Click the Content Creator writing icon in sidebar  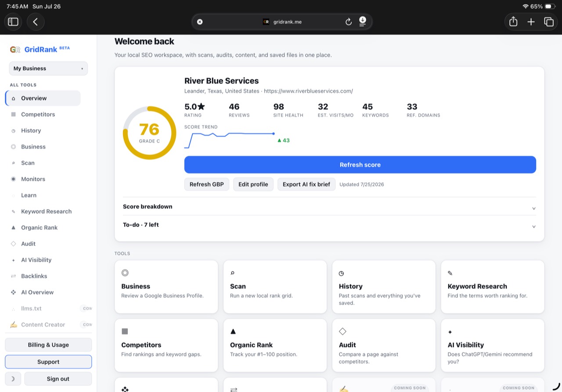pos(13,324)
